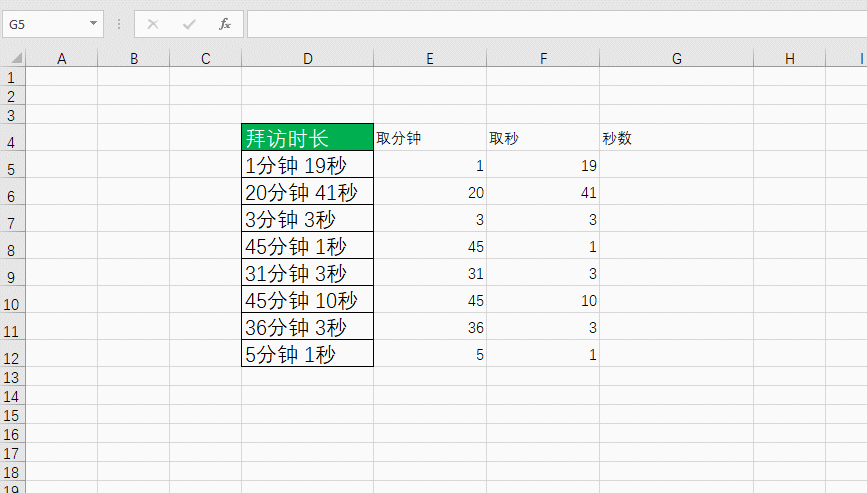
Task: Select row 5 header
Action: point(12,165)
